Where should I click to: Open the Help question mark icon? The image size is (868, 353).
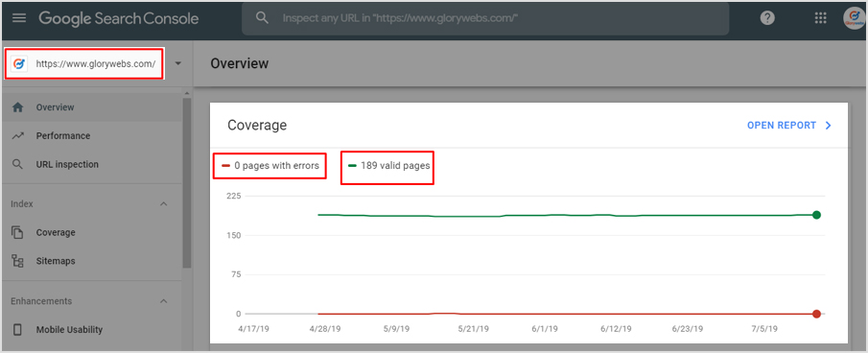coord(766,18)
